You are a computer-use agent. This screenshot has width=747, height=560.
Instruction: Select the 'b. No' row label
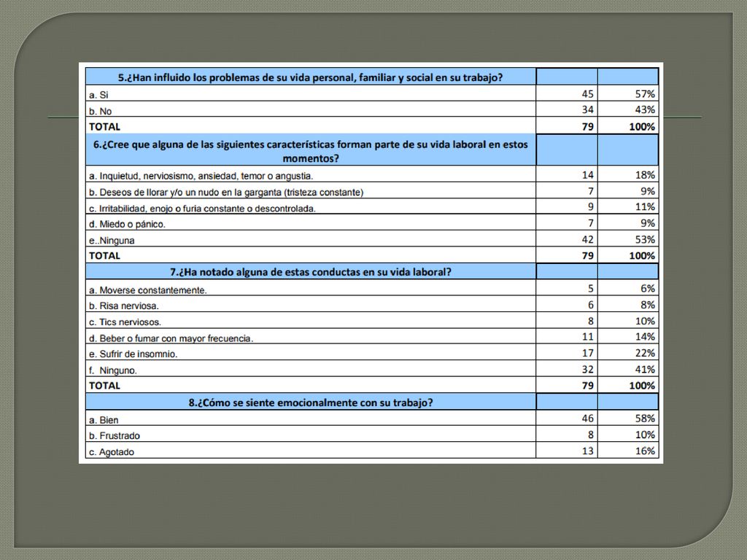(x=100, y=111)
